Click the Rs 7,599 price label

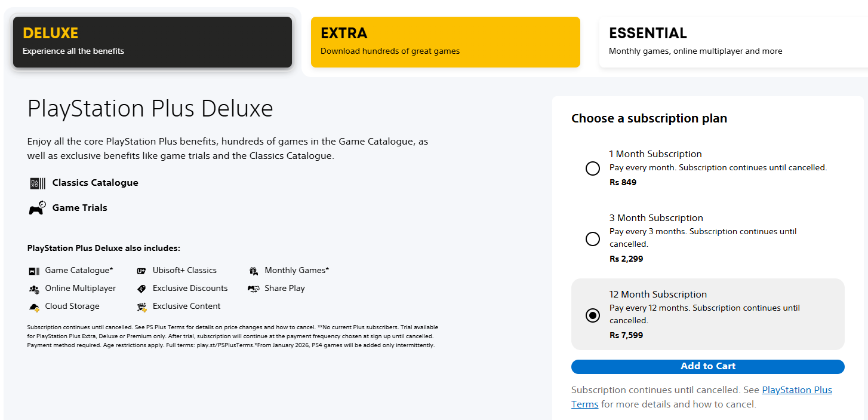pos(626,335)
